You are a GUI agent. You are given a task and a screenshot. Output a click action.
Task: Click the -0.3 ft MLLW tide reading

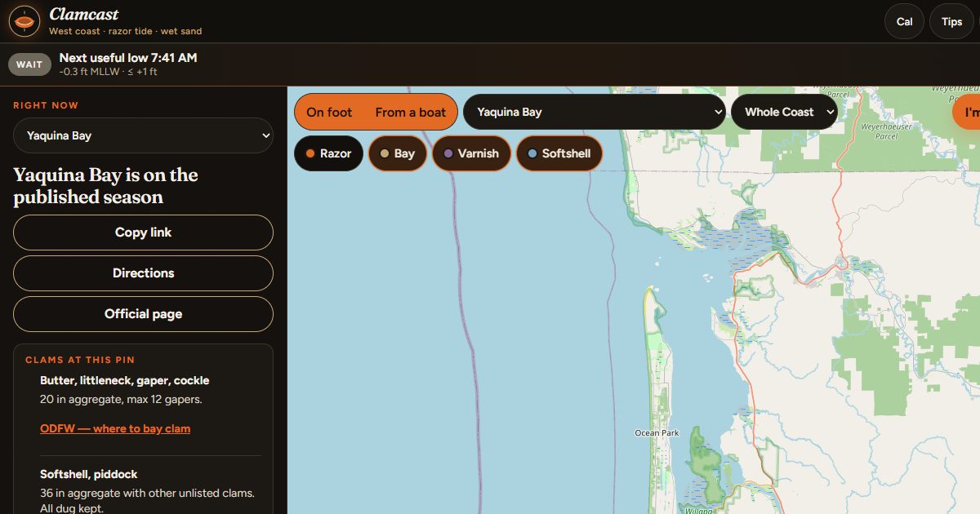tap(108, 72)
